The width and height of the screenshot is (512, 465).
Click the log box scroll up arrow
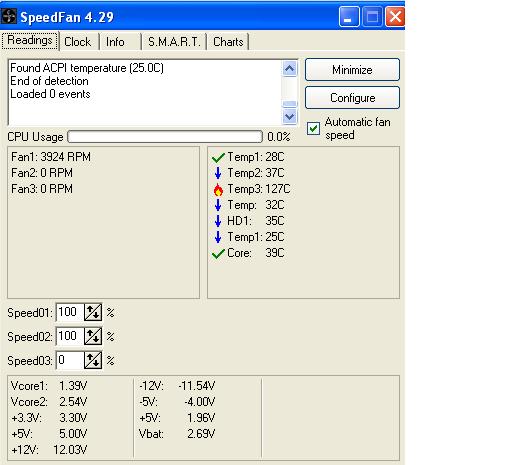(289, 69)
